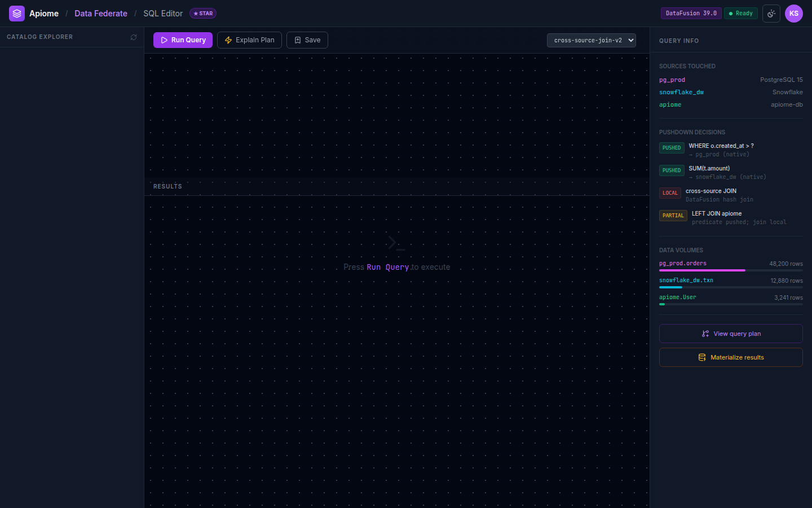Click the snowflake_dw.txn label

coord(686,281)
